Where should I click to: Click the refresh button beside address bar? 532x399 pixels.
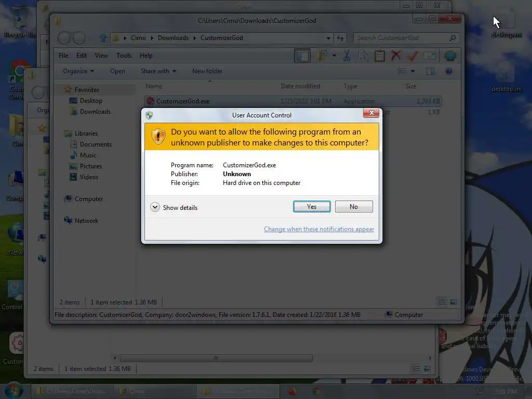pos(340,38)
